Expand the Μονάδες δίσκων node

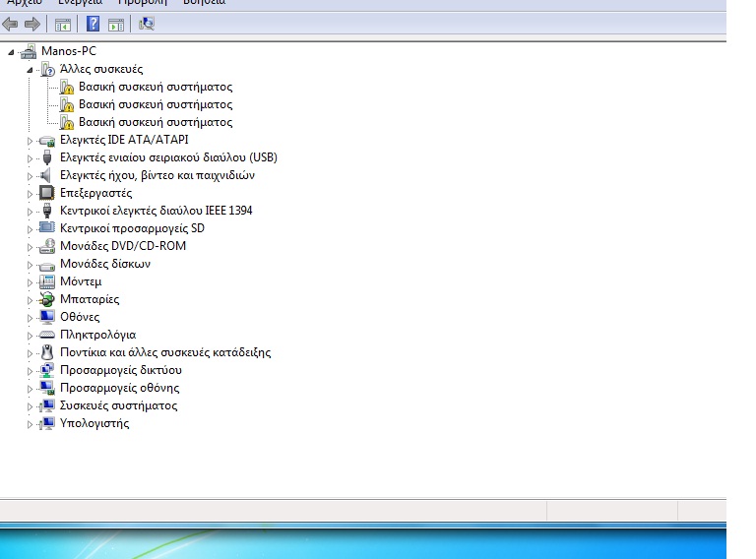pos(30,265)
